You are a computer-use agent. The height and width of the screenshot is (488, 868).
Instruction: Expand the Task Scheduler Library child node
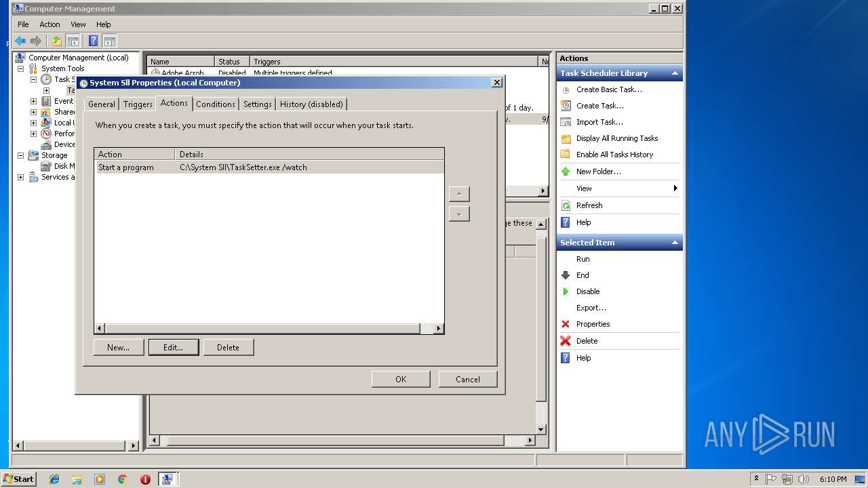46,90
